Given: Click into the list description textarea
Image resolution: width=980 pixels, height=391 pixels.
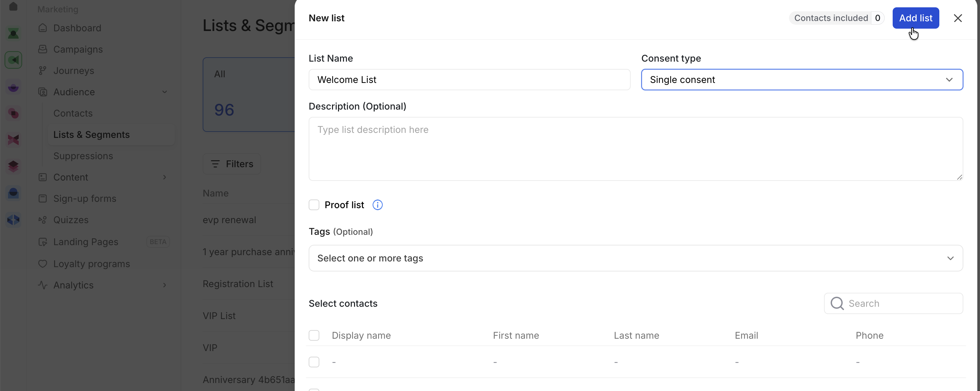Looking at the screenshot, I should 635,149.
